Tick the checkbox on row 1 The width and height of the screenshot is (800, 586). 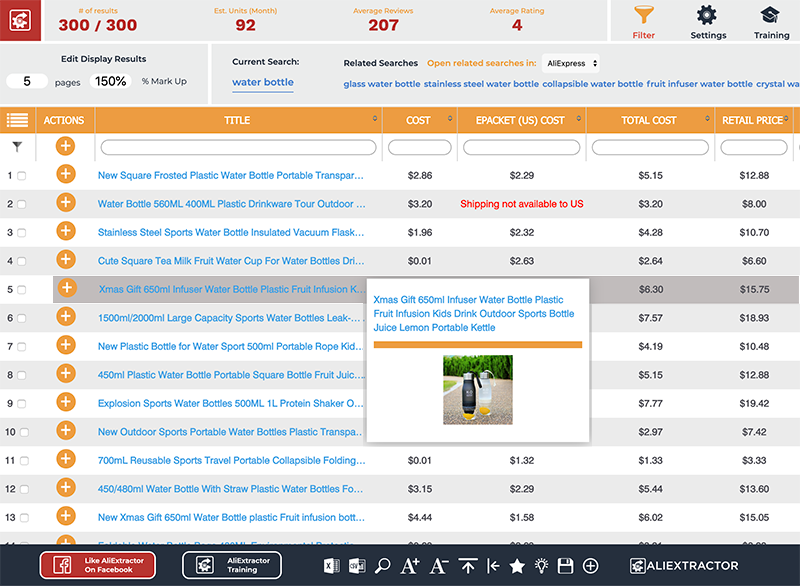point(21,175)
